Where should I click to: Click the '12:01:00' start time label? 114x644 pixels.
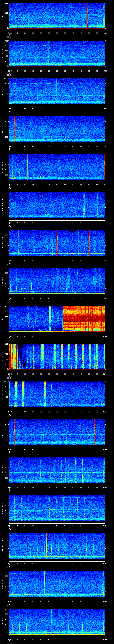pyautogui.click(x=9, y=33)
